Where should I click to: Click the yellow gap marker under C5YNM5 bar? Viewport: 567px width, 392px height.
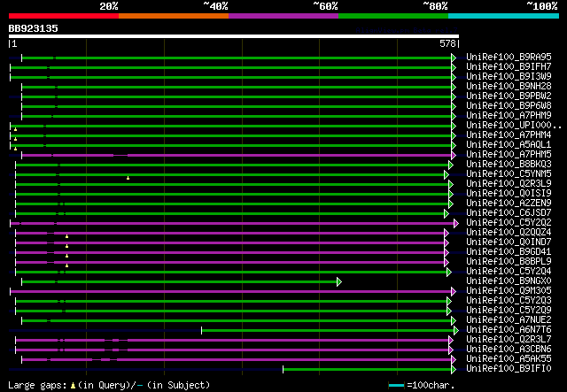(128, 178)
